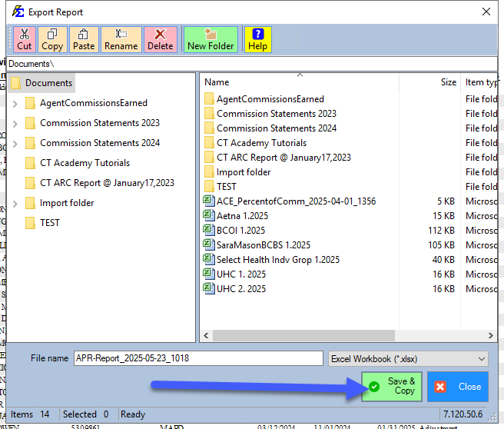
Task: Sort by the Size column header
Action: (x=430, y=82)
